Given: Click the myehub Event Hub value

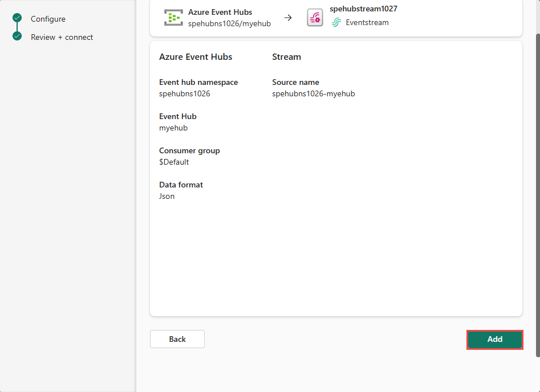Looking at the screenshot, I should point(173,128).
